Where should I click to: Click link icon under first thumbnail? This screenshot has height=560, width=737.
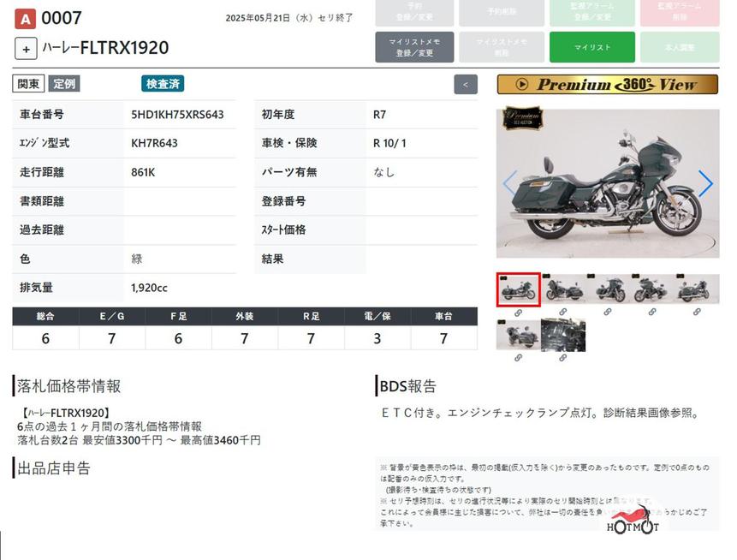[518, 313]
